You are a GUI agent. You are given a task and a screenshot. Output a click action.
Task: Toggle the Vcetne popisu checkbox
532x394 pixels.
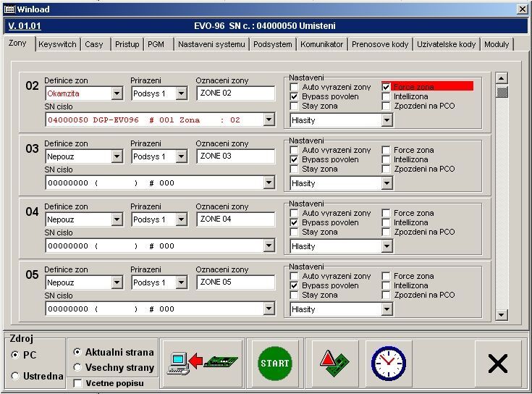coord(78,382)
